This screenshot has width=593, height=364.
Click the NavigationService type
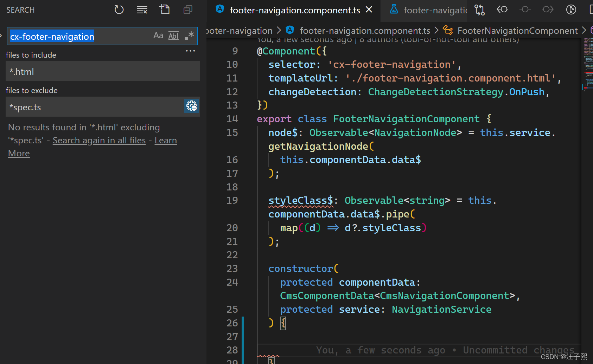442,310
